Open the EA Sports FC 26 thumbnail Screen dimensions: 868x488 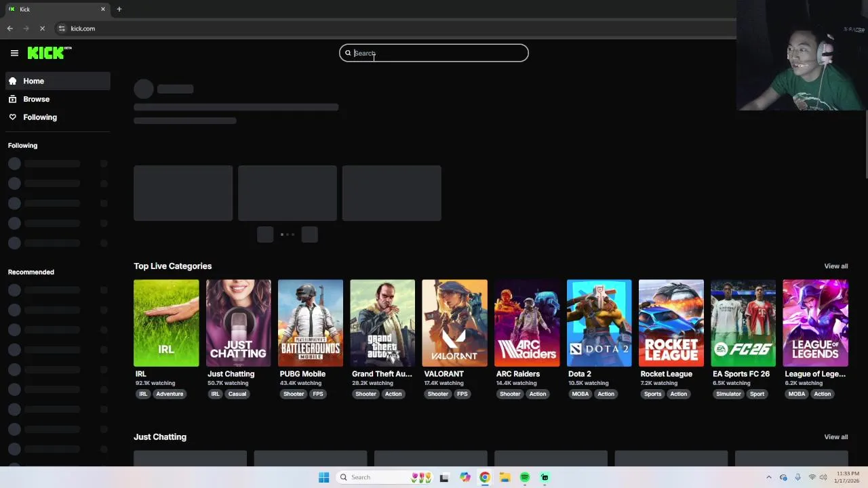pyautogui.click(x=743, y=323)
